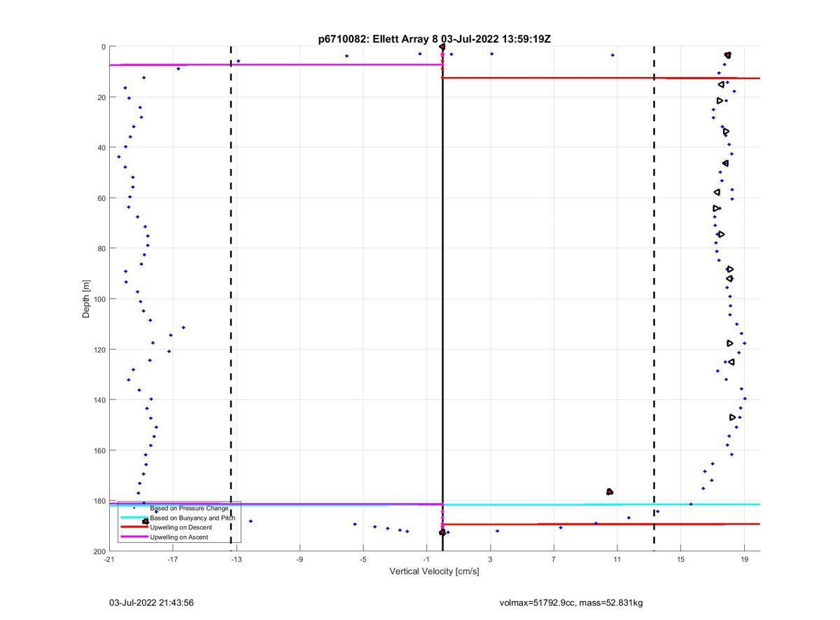Click y-axis tick label '60'
Image resolution: width=840 pixels, height=620 pixels.
click(x=101, y=198)
